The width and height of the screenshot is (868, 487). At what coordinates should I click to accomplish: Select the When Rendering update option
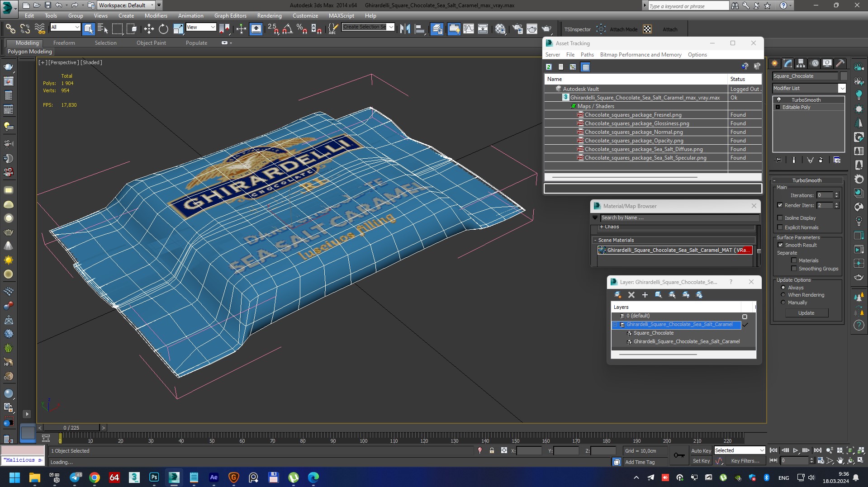click(x=783, y=295)
